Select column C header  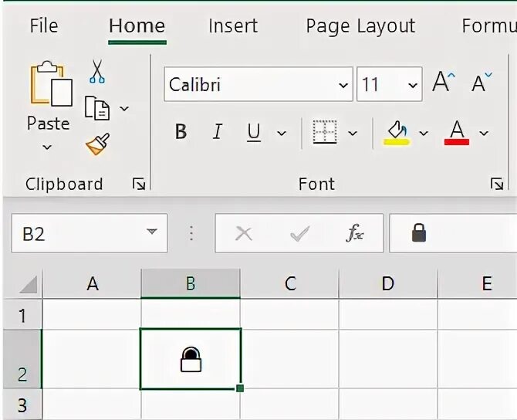tap(289, 283)
